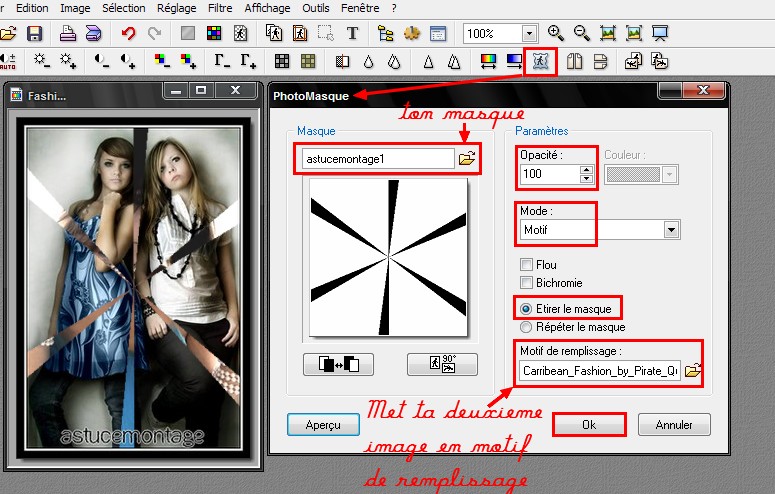Viewport: 775px width, 494px height.
Task: Open the preferences window icon
Action: click(438, 34)
